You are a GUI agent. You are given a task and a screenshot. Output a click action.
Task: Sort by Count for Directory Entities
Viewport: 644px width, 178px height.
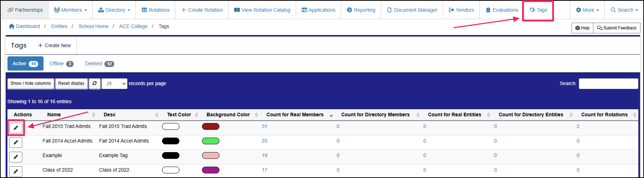[533, 115]
